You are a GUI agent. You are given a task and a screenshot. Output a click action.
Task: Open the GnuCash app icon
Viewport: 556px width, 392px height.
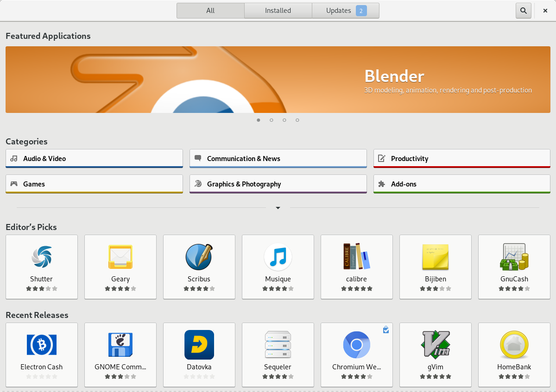pos(514,257)
